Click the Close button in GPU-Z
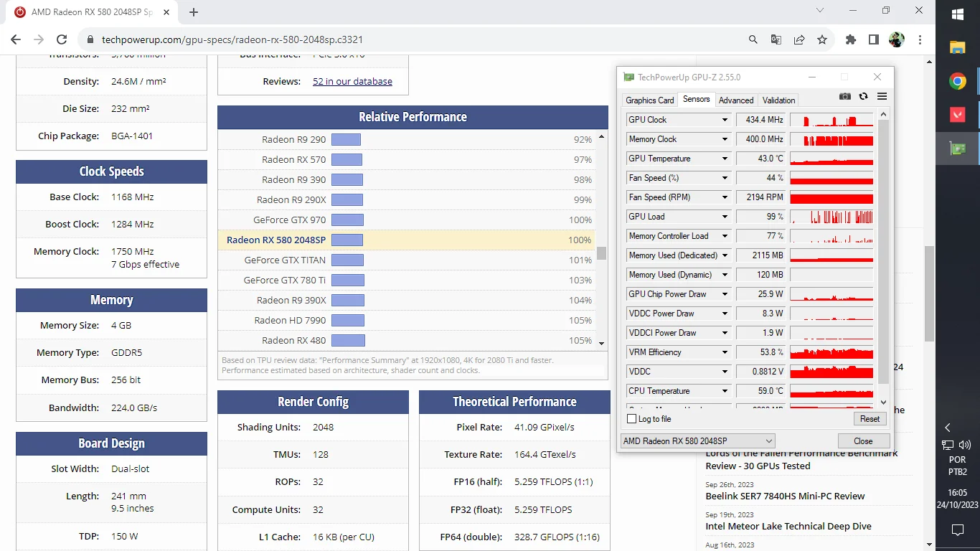Viewport: 980px width, 551px height. pos(864,441)
